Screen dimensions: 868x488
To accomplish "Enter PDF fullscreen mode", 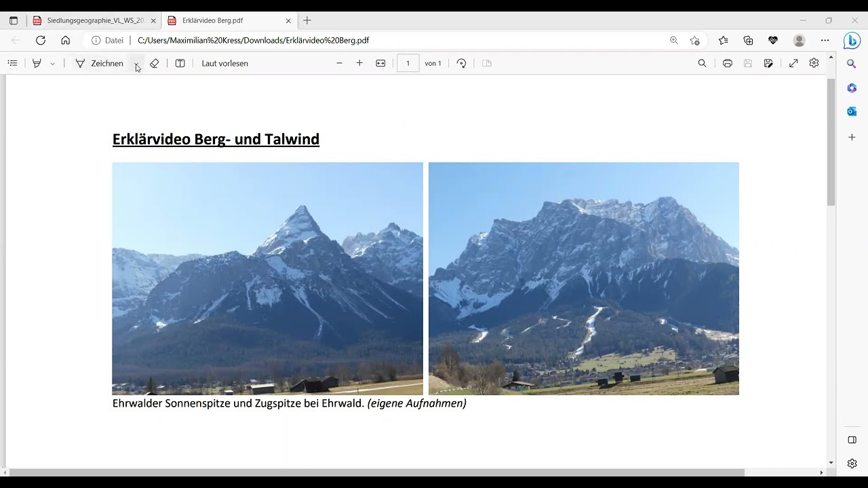I will pos(793,63).
